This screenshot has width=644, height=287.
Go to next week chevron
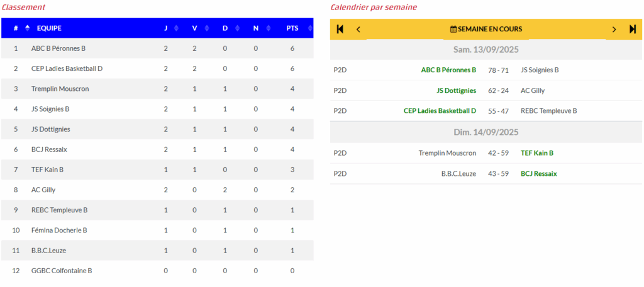point(614,29)
